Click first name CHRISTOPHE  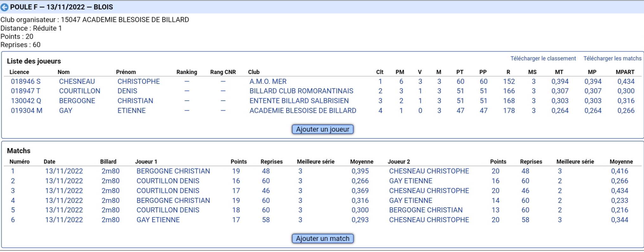coord(139,81)
